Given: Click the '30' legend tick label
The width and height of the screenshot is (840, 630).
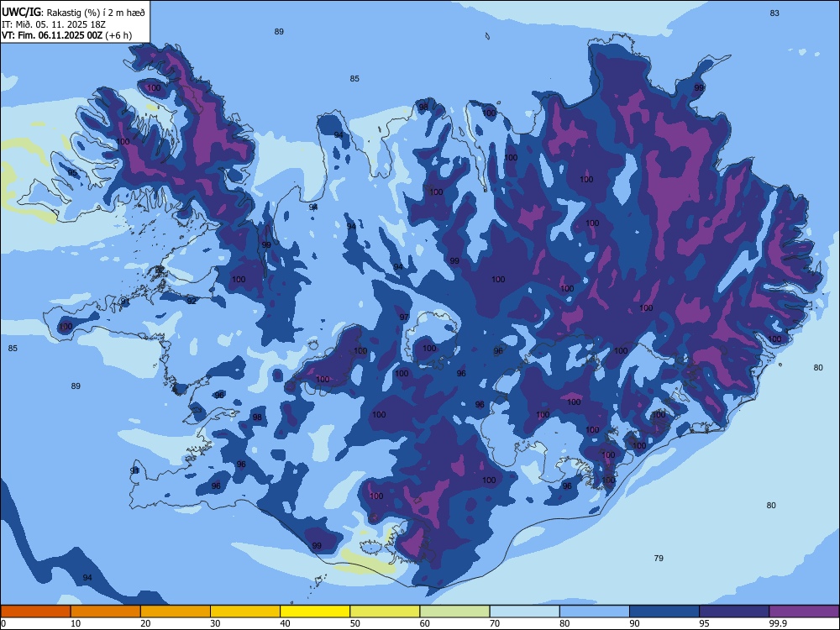Looking at the screenshot, I should click(x=215, y=623).
